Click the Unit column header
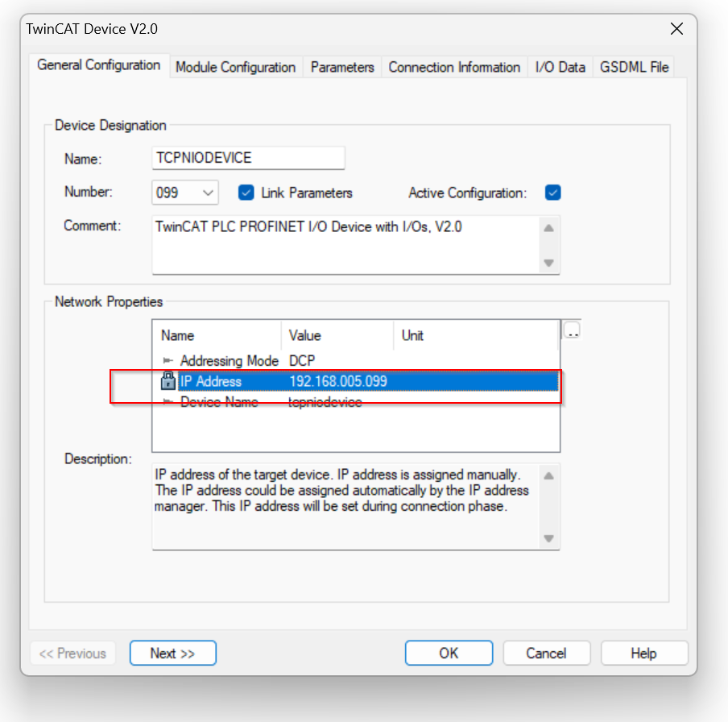 pos(476,335)
